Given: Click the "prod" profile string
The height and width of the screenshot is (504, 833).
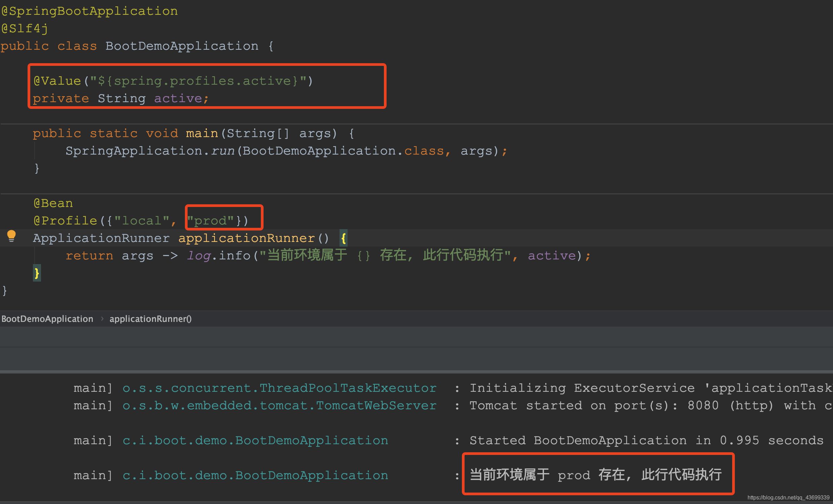Looking at the screenshot, I should [211, 221].
